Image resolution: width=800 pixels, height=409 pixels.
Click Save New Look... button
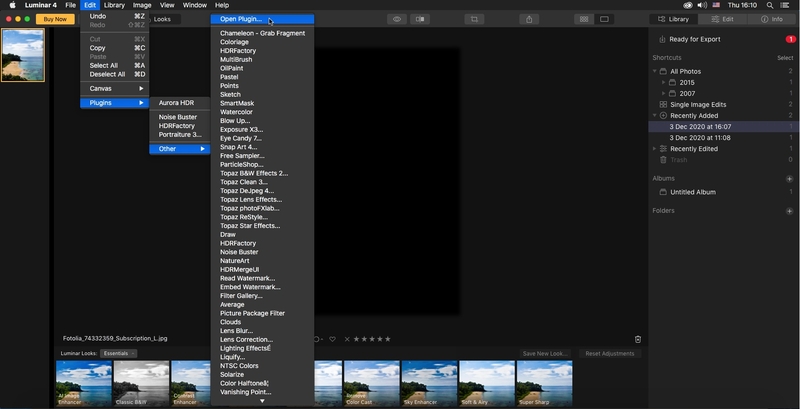pos(545,354)
